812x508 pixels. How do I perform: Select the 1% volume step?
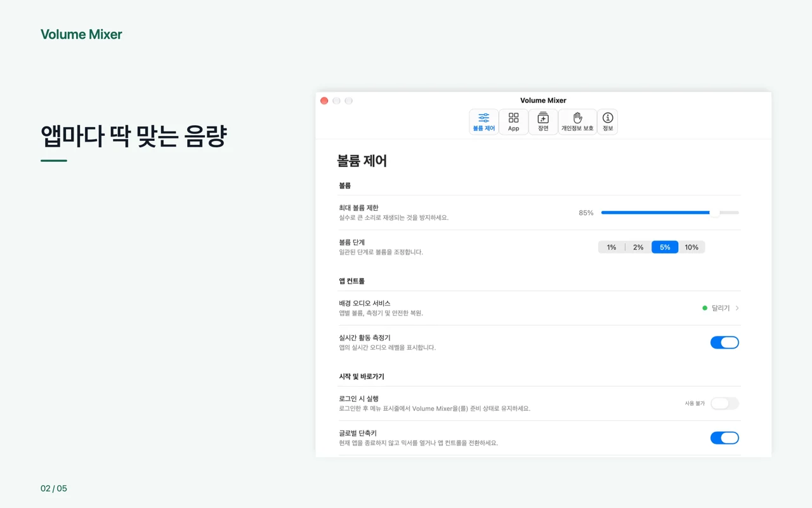612,247
